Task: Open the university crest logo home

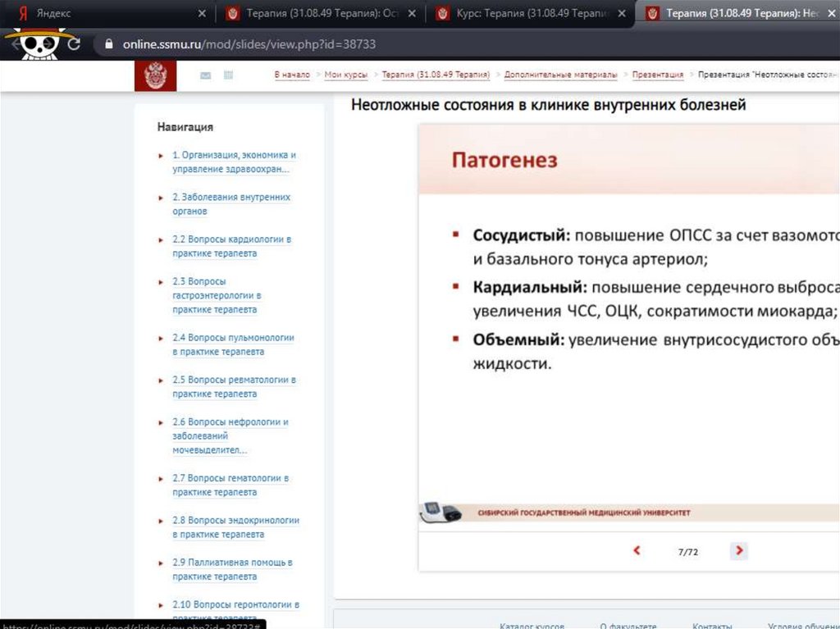Action: coord(155,75)
